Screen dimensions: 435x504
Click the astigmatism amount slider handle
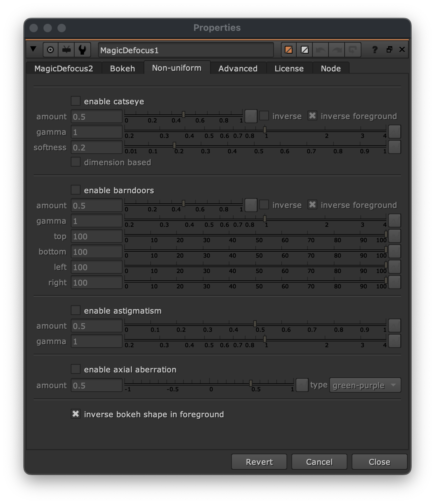255,324
